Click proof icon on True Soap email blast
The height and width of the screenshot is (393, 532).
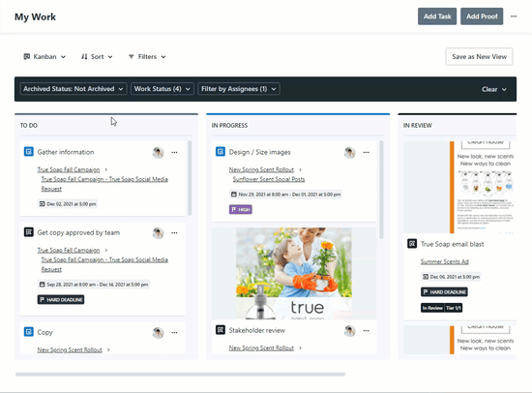[412, 244]
